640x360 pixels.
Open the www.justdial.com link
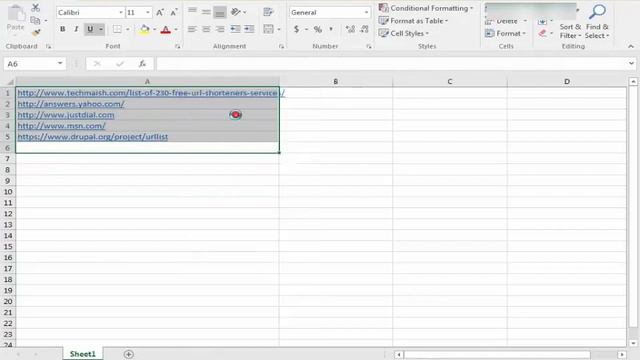[x=66, y=115]
